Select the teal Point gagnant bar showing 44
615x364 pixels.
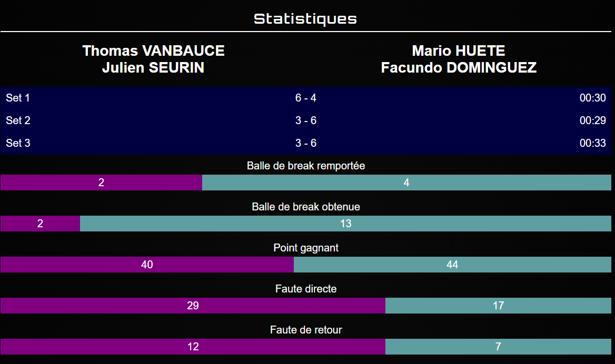pyautogui.click(x=452, y=265)
